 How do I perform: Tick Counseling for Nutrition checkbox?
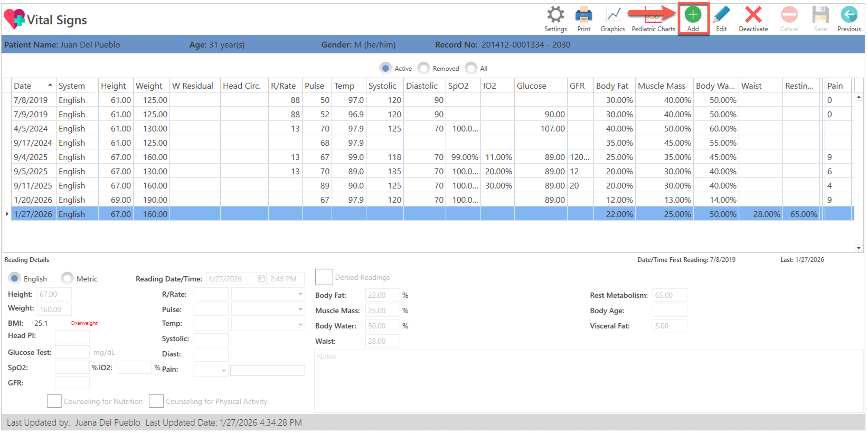point(54,401)
